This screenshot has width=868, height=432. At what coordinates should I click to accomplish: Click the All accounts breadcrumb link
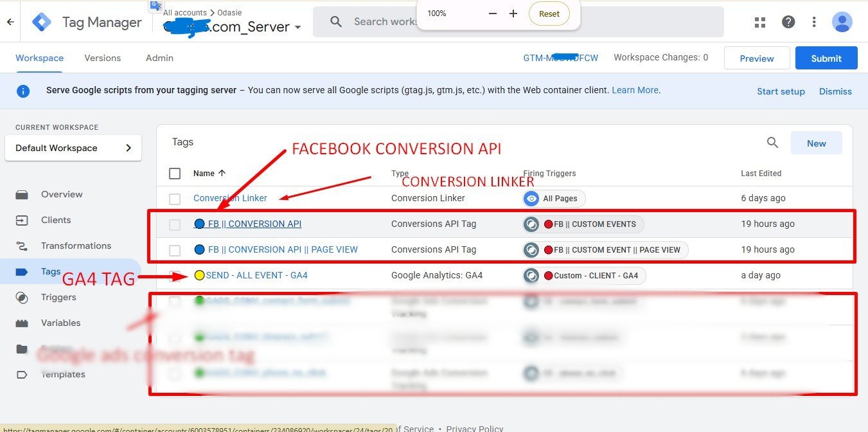[x=185, y=12]
